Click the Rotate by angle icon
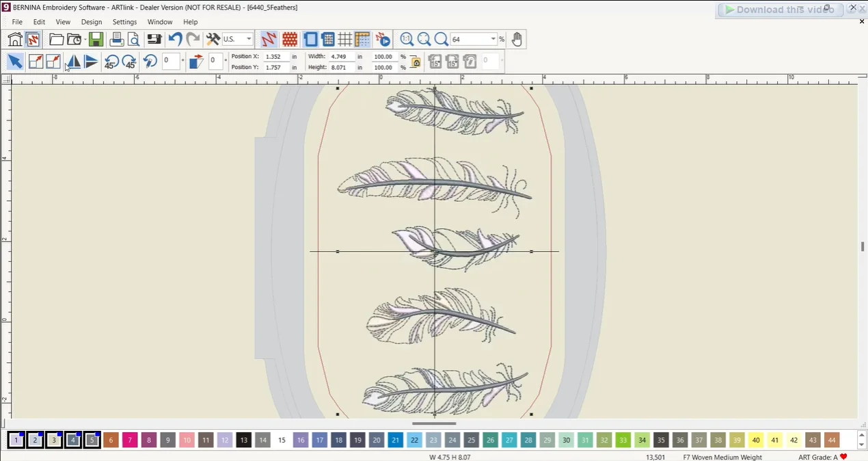The image size is (868, 461). point(150,62)
